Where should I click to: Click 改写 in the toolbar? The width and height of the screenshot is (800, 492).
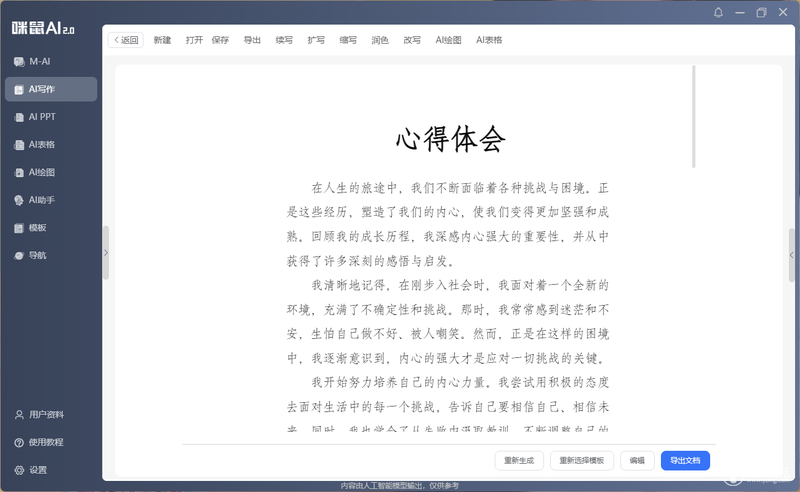pyautogui.click(x=412, y=40)
